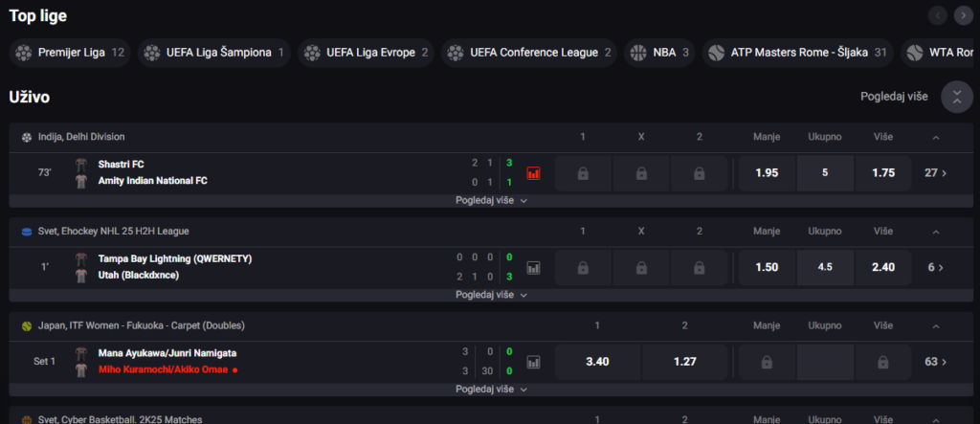Viewport: 980px width, 424px height.
Task: Select the NBA basketball league chip
Action: pos(659,53)
